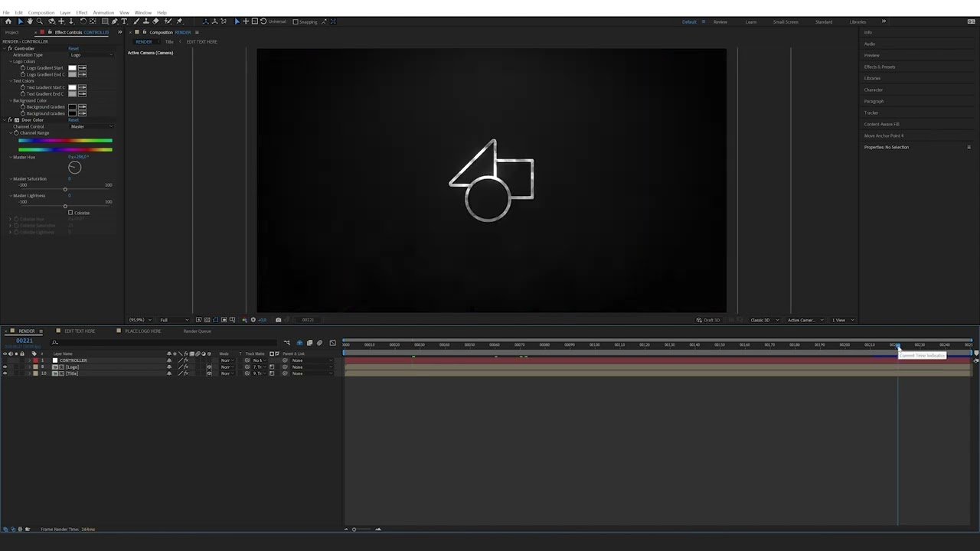The image size is (980, 551).
Task: Open the viewer resolution Full dropdown
Action: pos(174,320)
